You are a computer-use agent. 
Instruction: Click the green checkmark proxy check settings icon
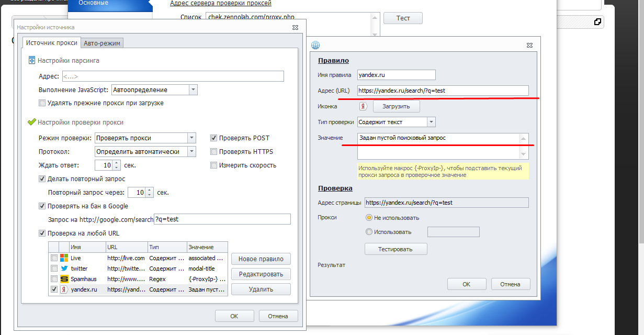(x=32, y=122)
